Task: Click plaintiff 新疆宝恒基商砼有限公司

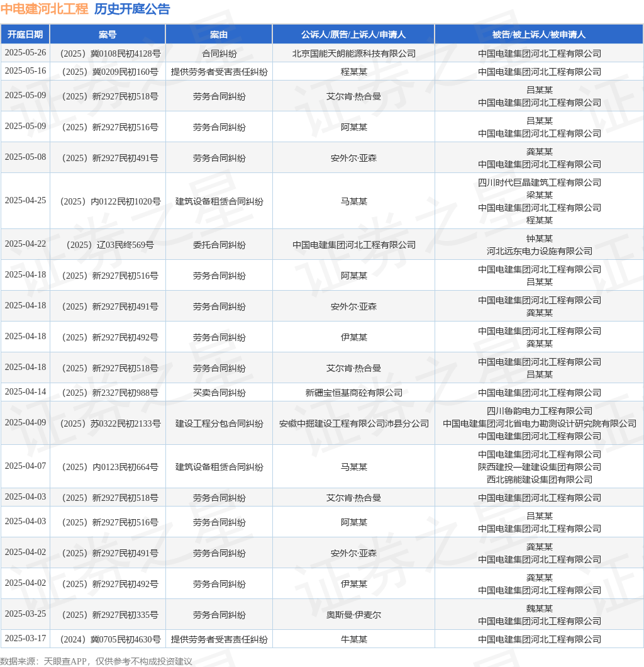Action: (353, 393)
